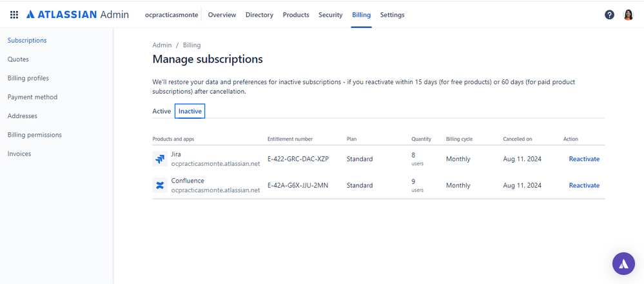Open the Directory tab
This screenshot has height=284, width=644.
(x=260, y=15)
